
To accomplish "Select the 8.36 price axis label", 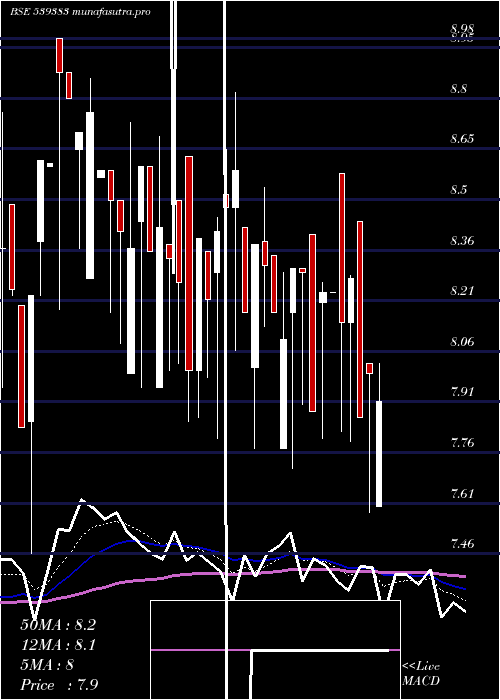I will coord(462,241).
